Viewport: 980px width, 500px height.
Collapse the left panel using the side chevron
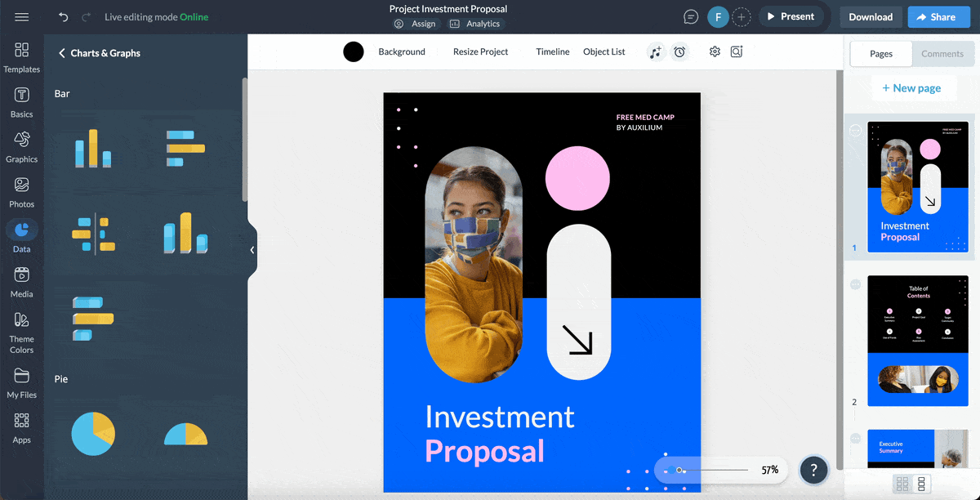(x=252, y=249)
